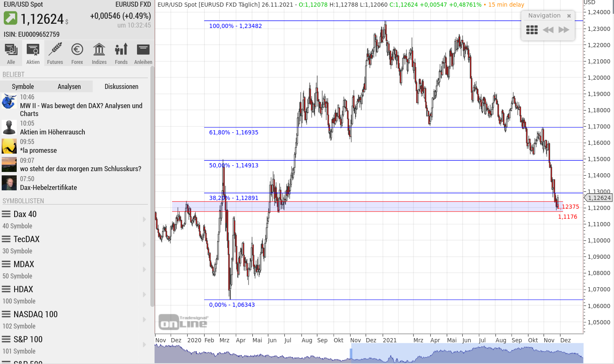Expand HDAX list with arrow
Image resolution: width=614 pixels, height=364 pixels.
click(x=144, y=295)
